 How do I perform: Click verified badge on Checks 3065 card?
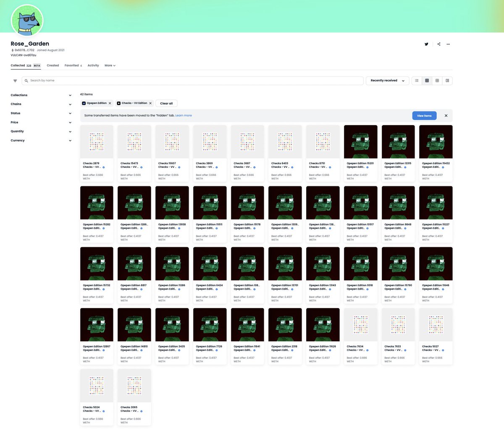[x=142, y=411]
